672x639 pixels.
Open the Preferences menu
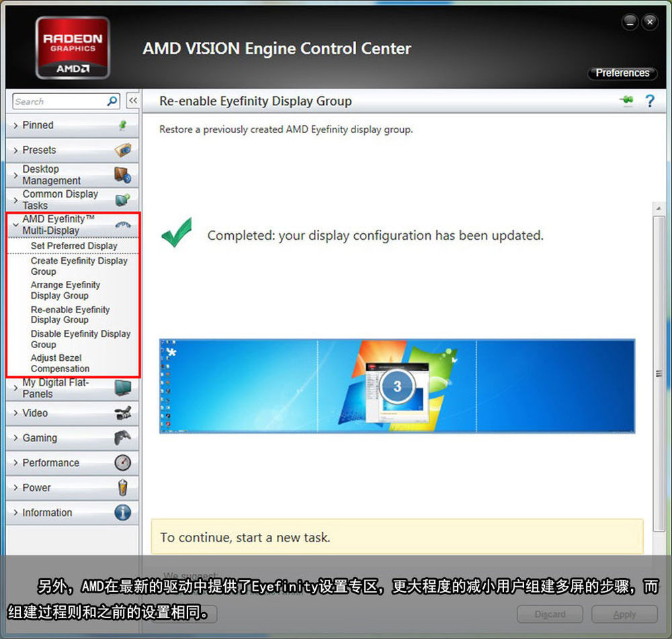pos(622,73)
